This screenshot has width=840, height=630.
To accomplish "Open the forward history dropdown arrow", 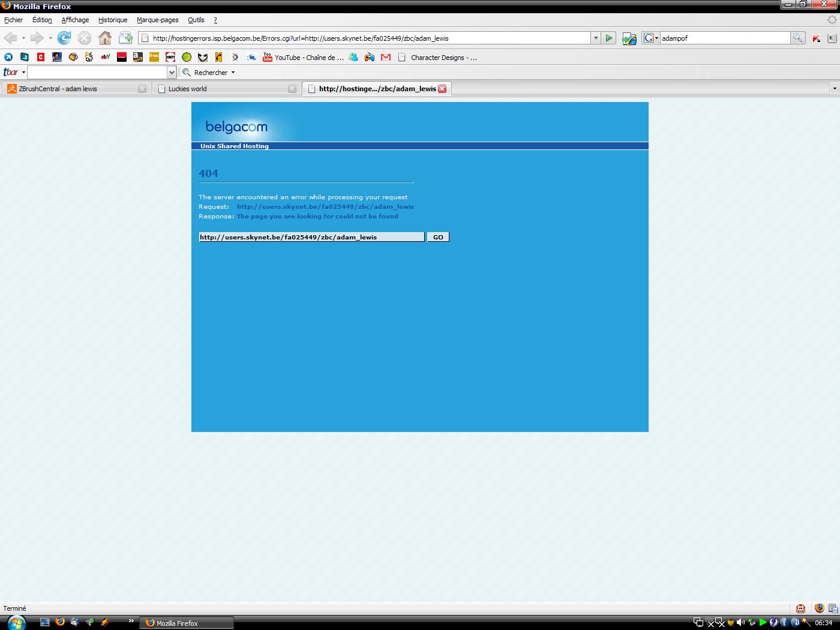I will pyautogui.click(x=50, y=38).
